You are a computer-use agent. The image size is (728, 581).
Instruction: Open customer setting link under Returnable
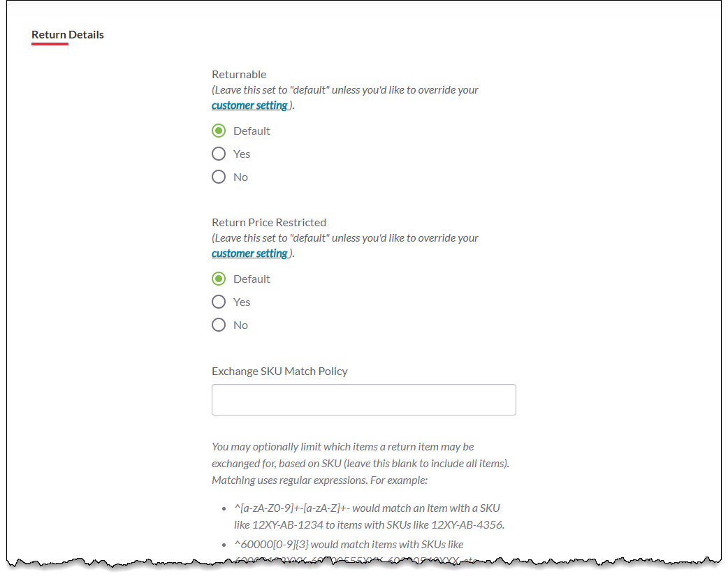(x=249, y=105)
